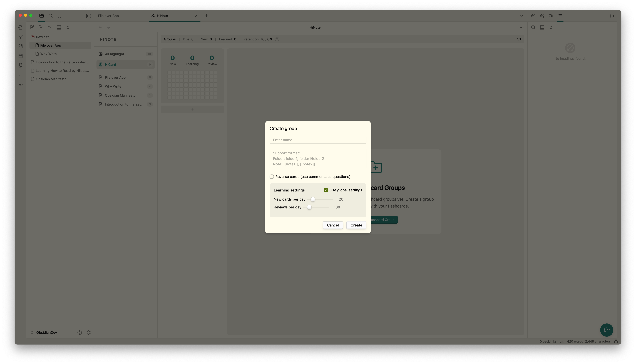Open the command palette ribbon icon

21,75
